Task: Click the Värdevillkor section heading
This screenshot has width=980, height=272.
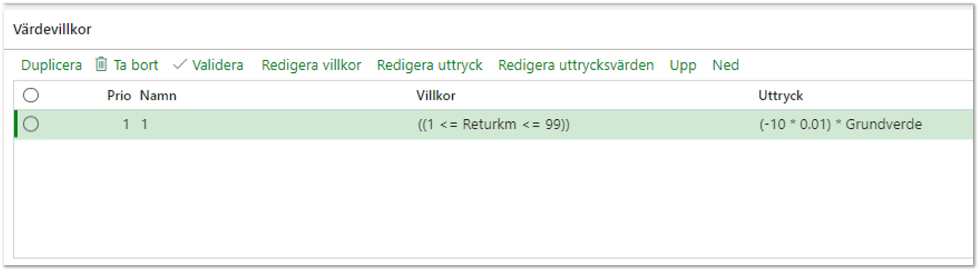Action: click(52, 30)
